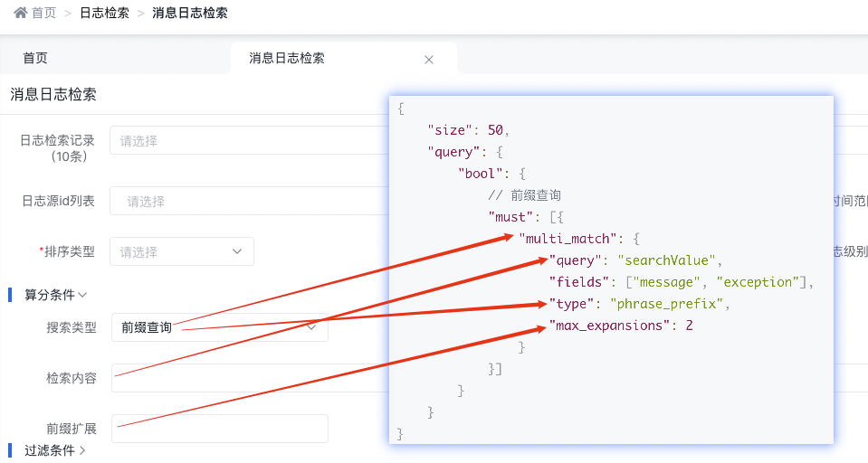Image resolution: width=868 pixels, height=463 pixels.
Task: Click "fields" key in JSON popup
Action: [x=579, y=282]
